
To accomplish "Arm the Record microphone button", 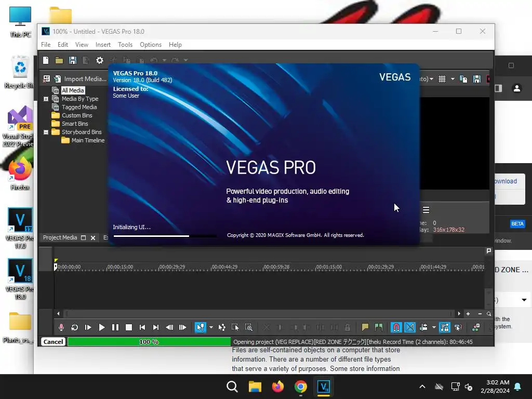I will click(x=61, y=327).
